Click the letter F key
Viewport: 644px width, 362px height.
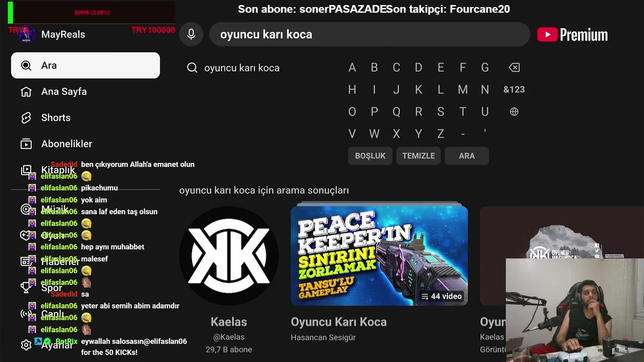463,67
